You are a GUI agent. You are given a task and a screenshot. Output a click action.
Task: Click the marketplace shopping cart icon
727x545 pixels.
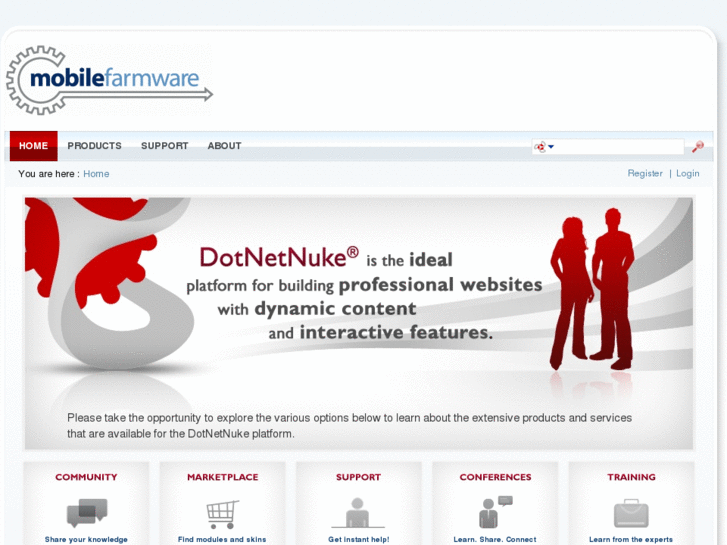coord(223,514)
